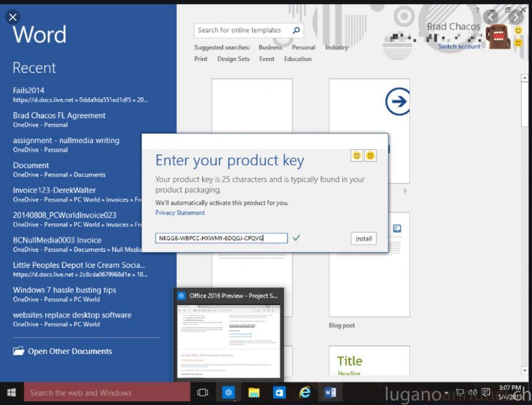Screen dimensions: 532x405
Task: Click the overlay close X icon above Word
Action: coord(13,17)
